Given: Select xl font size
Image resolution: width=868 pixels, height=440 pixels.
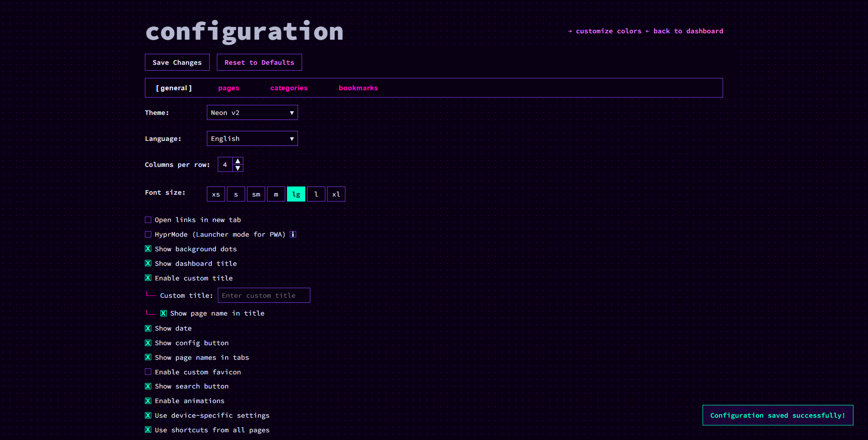Looking at the screenshot, I should 336,194.
